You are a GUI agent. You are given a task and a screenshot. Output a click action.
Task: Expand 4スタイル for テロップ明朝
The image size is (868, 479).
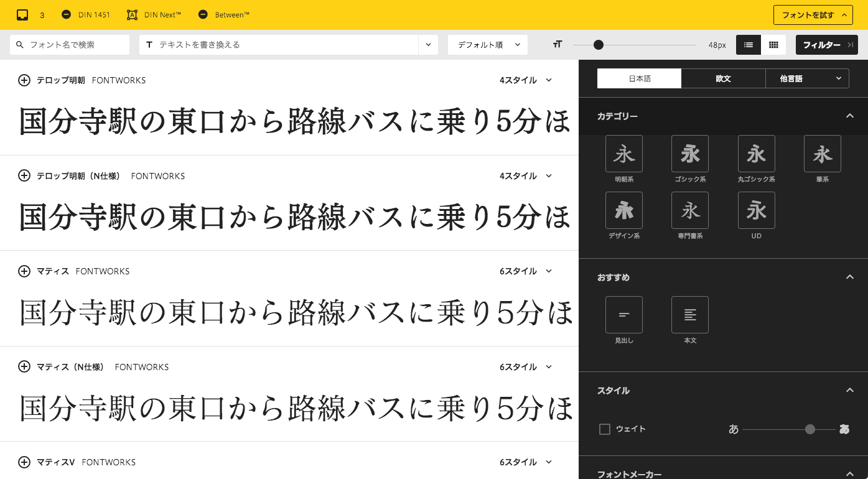[526, 80]
